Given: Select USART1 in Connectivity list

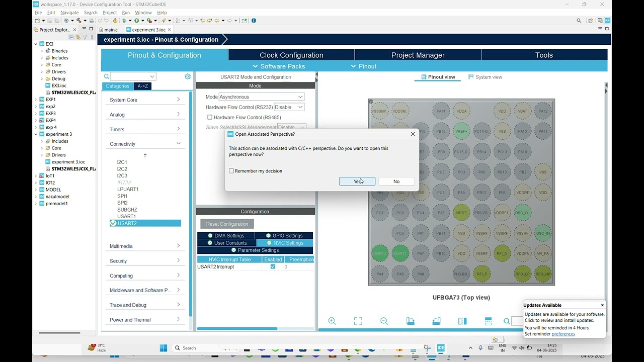Looking at the screenshot, I should coord(126,216).
